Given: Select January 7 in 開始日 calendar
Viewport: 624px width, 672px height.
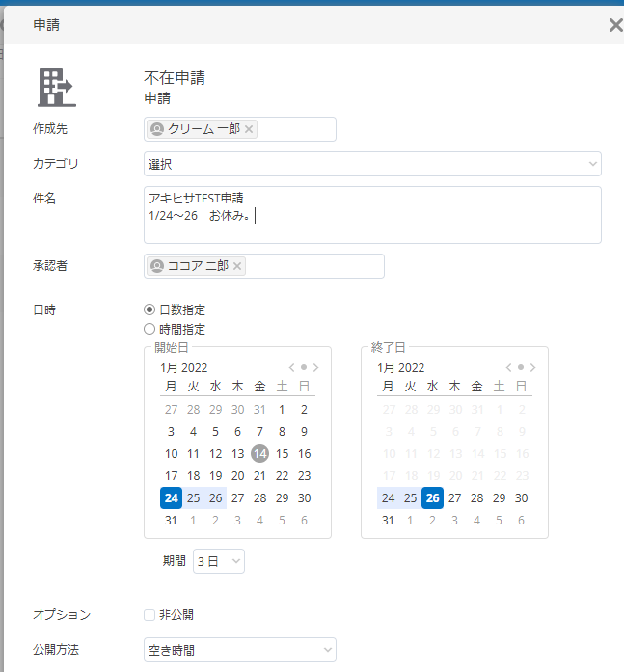Looking at the screenshot, I should [259, 431].
